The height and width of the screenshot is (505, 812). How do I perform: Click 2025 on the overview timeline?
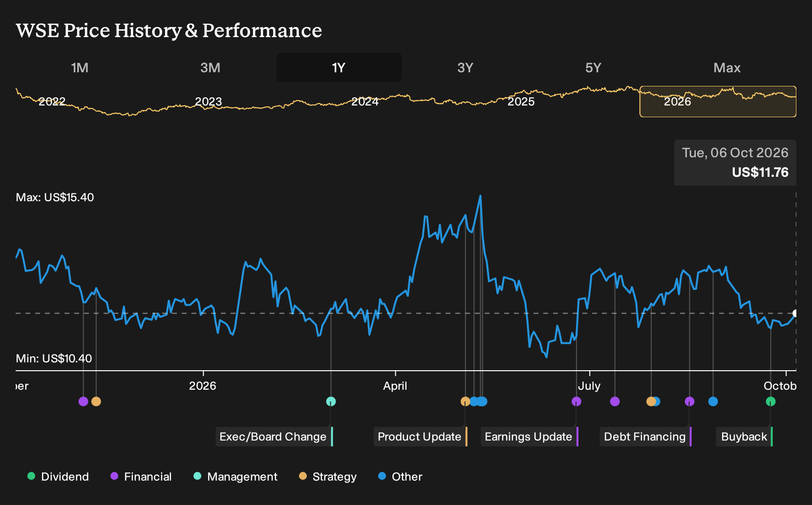[x=521, y=102]
